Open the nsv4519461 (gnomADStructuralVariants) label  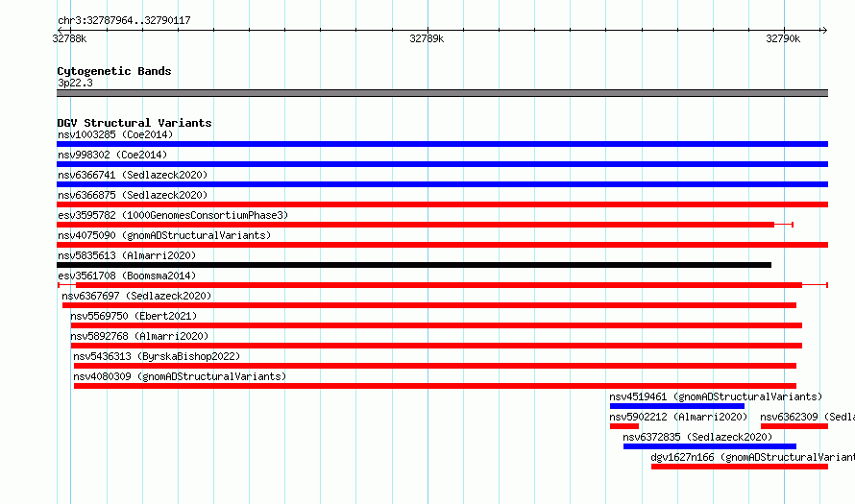[x=716, y=396]
